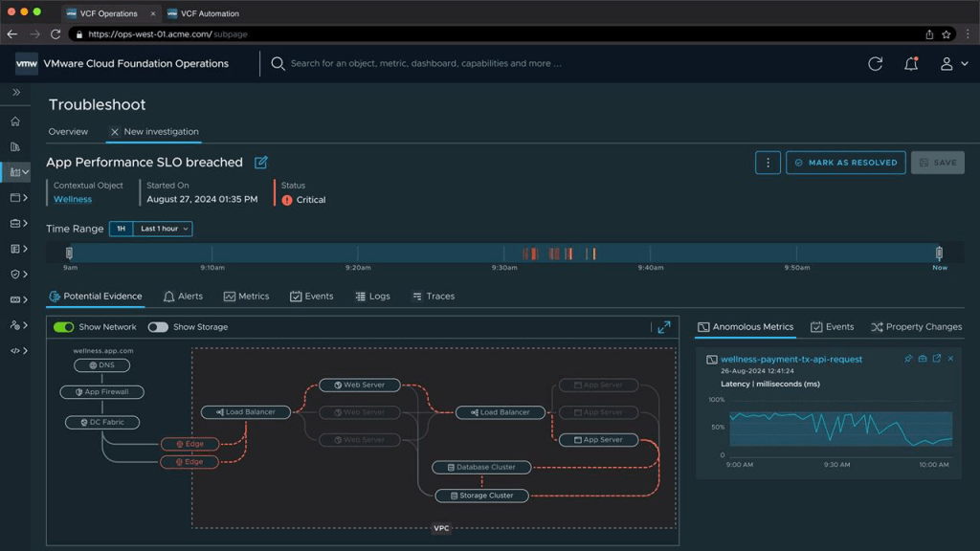Open the notifications bell icon
The width and height of the screenshot is (980, 551).
[x=911, y=63]
